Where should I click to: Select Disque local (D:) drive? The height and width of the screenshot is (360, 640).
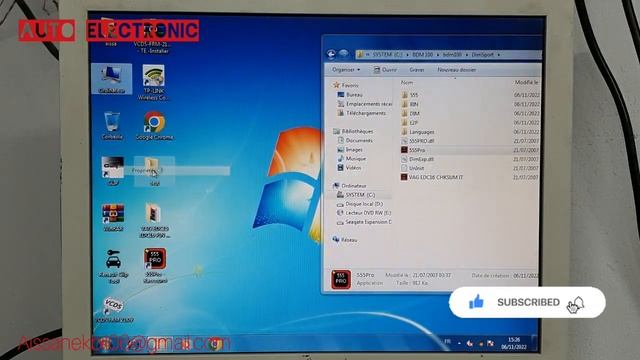tap(360, 204)
